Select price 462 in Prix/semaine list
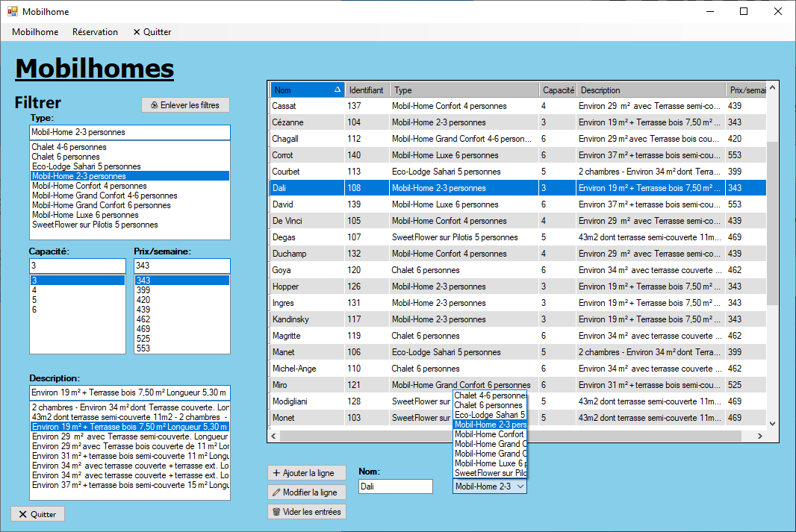The height and width of the screenshot is (532, 796). [x=143, y=319]
